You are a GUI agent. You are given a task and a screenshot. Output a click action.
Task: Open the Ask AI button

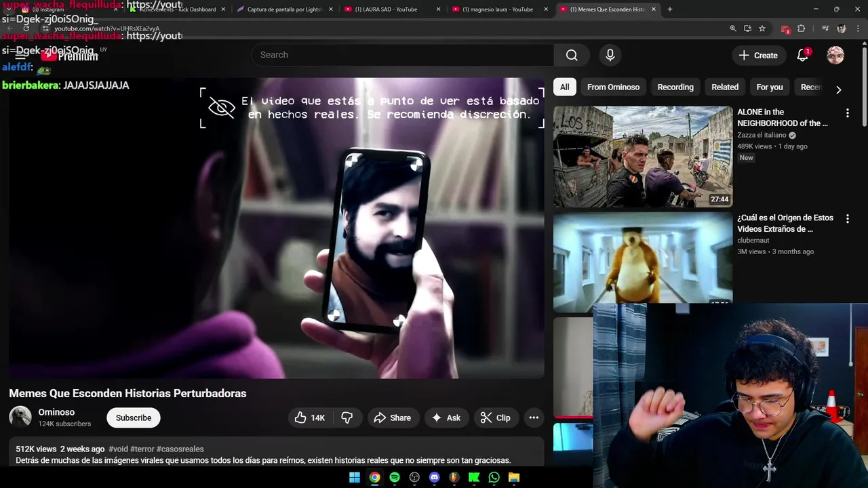tap(446, 418)
